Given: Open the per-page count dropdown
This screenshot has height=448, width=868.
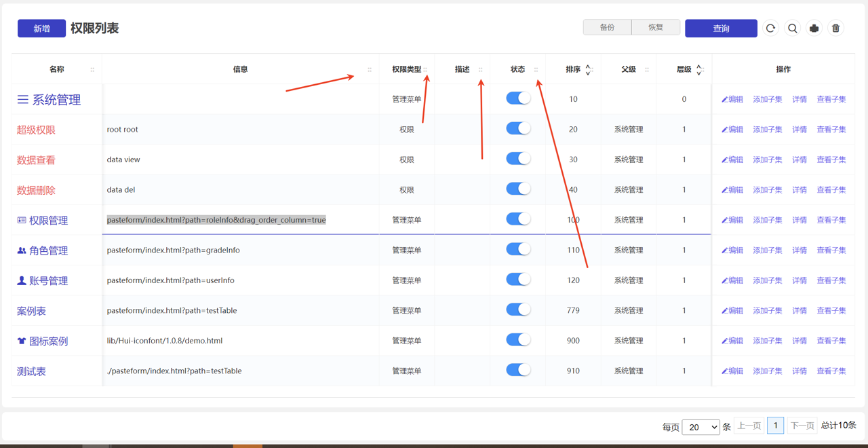Looking at the screenshot, I should [701, 427].
